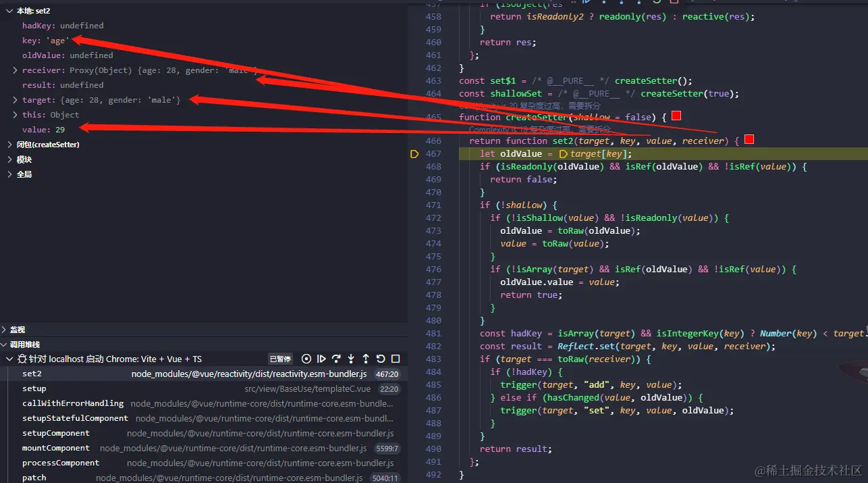Expand the target object variable
Screen dimensions: 868x483
(16, 100)
